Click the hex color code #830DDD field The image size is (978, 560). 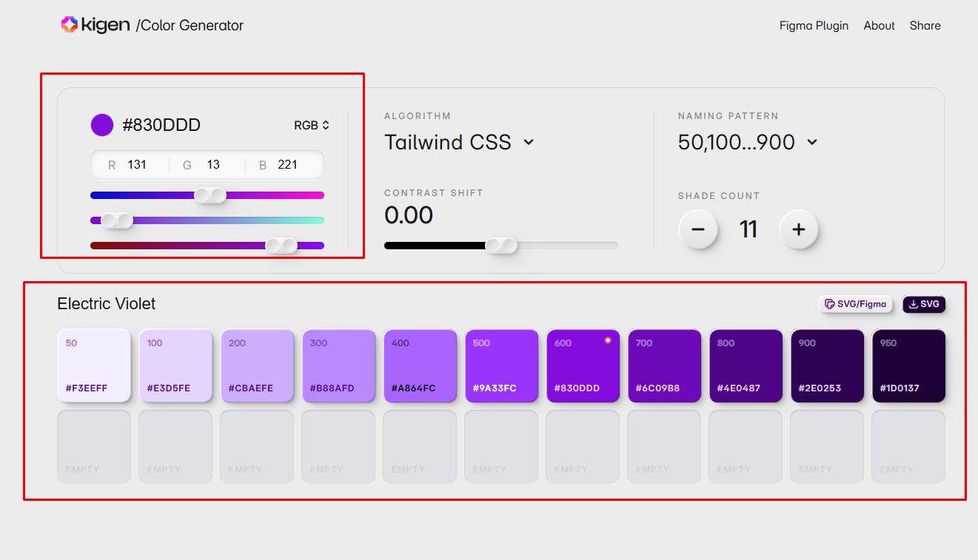[161, 126]
